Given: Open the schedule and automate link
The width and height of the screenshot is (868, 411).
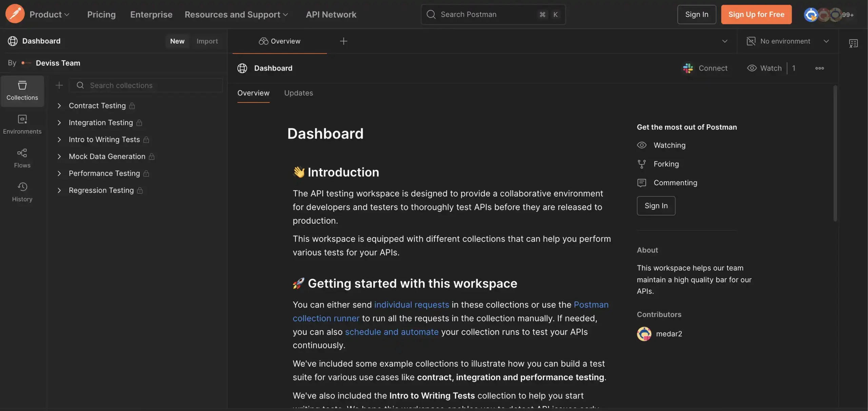Looking at the screenshot, I should 392,332.
